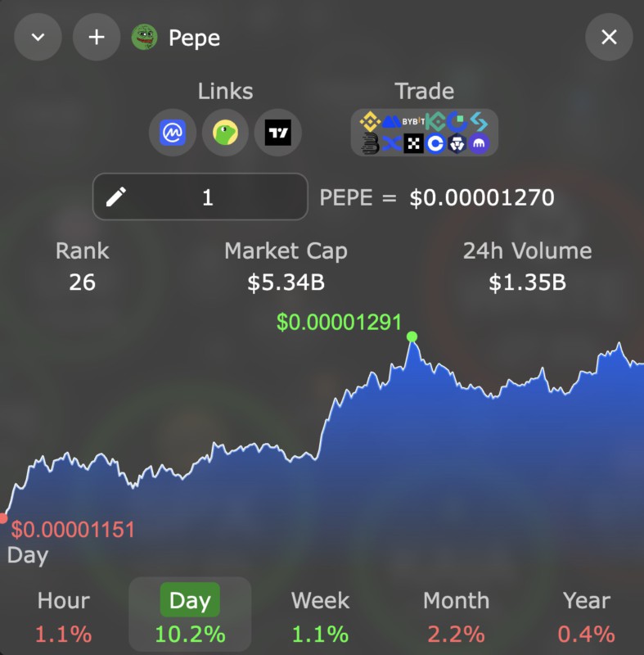
Task: Add Pepe with the plus button
Action: point(97,37)
